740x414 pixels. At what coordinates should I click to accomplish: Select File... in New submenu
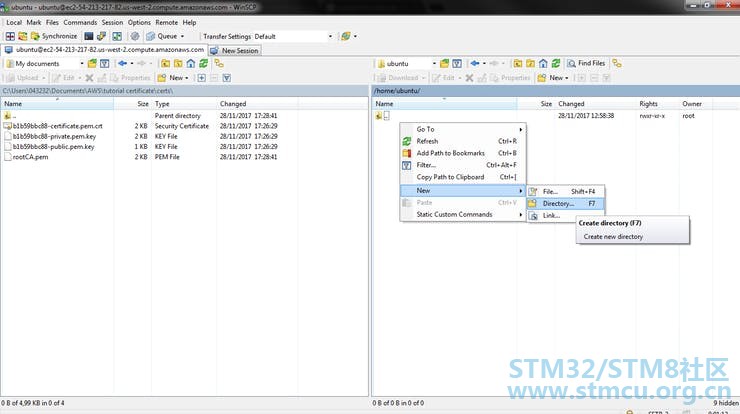click(x=566, y=191)
